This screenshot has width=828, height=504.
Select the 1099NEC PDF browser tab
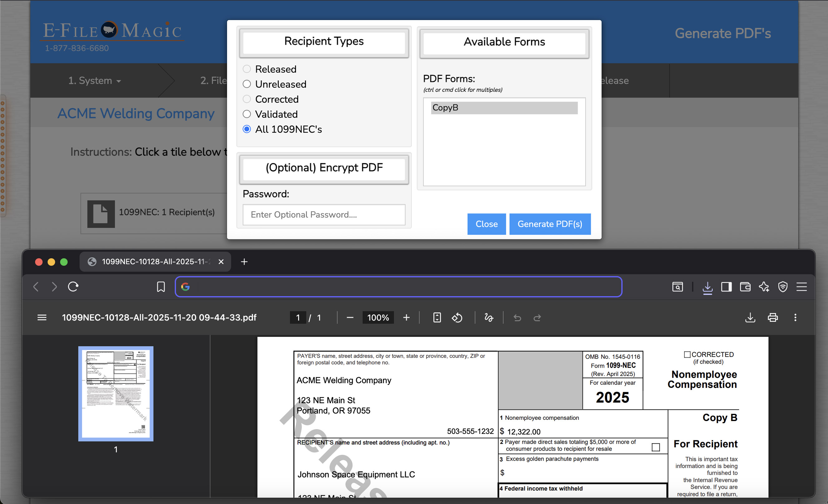155,262
